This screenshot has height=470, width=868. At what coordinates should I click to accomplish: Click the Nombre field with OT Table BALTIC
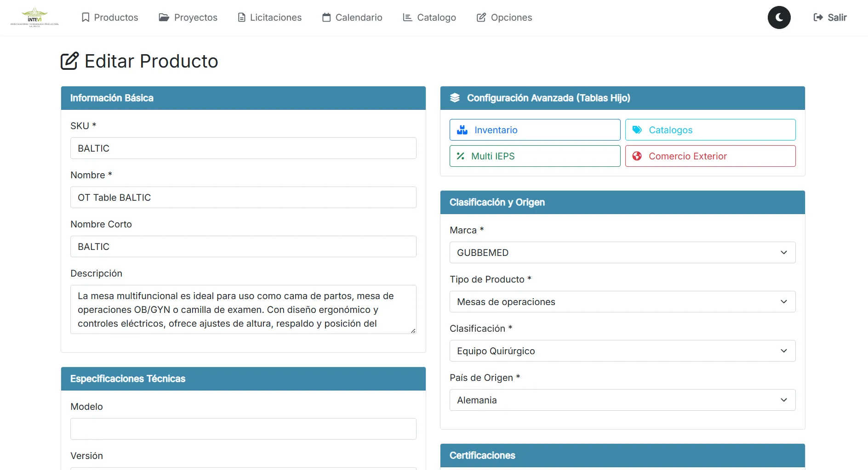(243, 198)
